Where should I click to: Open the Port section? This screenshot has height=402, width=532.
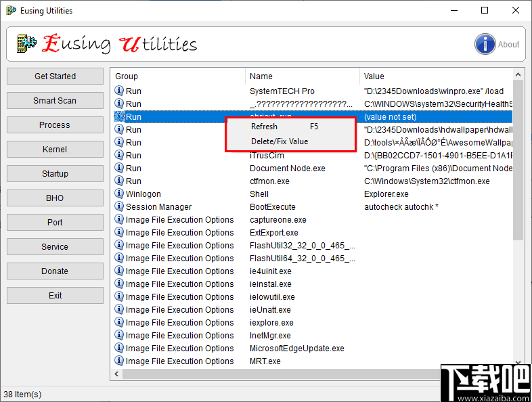click(55, 223)
